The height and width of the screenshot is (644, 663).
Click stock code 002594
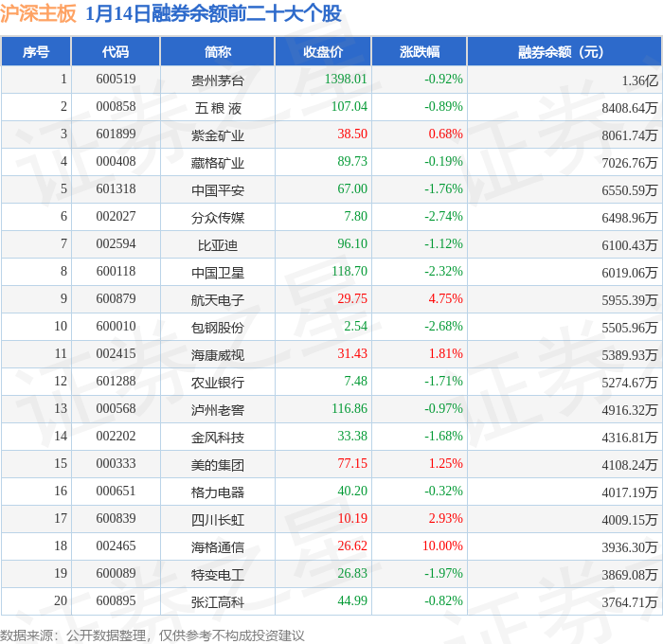(x=116, y=244)
